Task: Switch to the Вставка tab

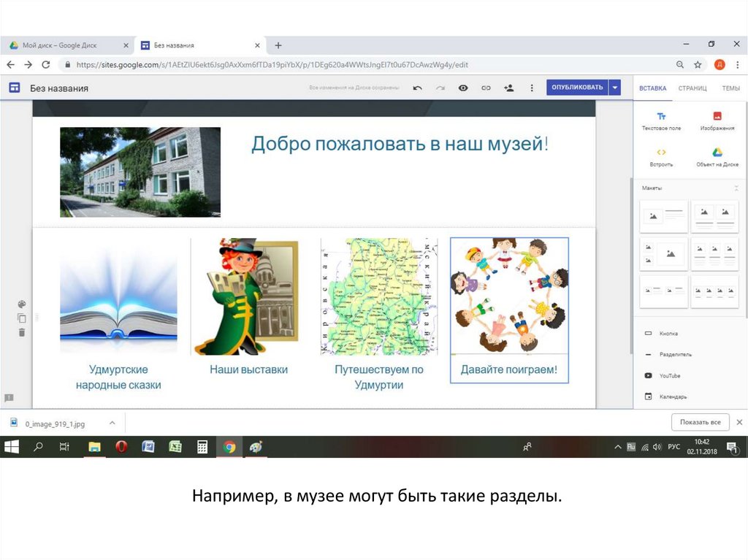Action: pyautogui.click(x=652, y=88)
